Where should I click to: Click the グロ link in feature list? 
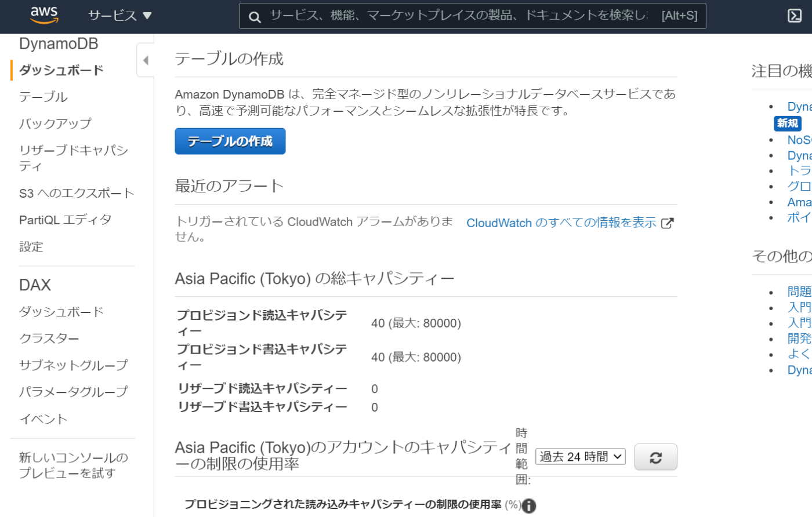tap(799, 187)
